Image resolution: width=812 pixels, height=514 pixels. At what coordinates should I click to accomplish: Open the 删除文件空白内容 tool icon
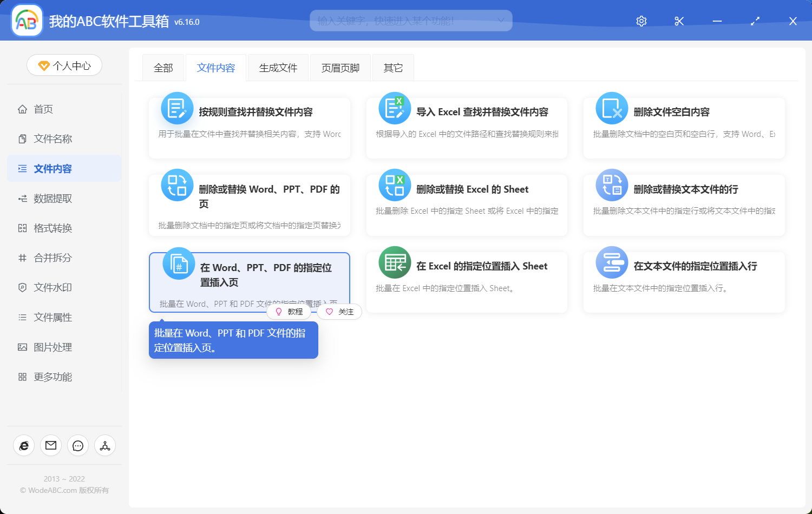pos(612,108)
